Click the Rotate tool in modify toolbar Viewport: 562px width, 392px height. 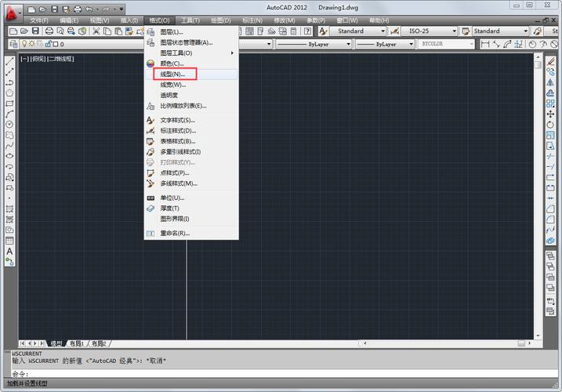click(x=550, y=125)
